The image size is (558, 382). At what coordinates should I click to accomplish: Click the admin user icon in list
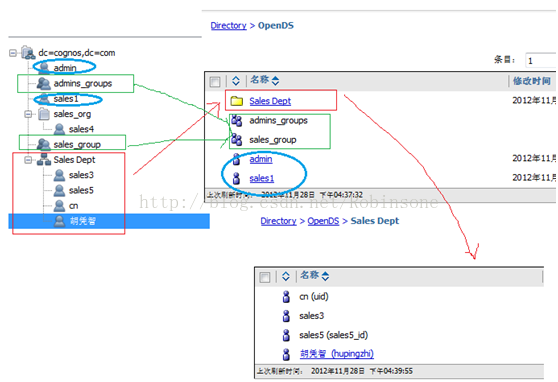[x=236, y=159]
